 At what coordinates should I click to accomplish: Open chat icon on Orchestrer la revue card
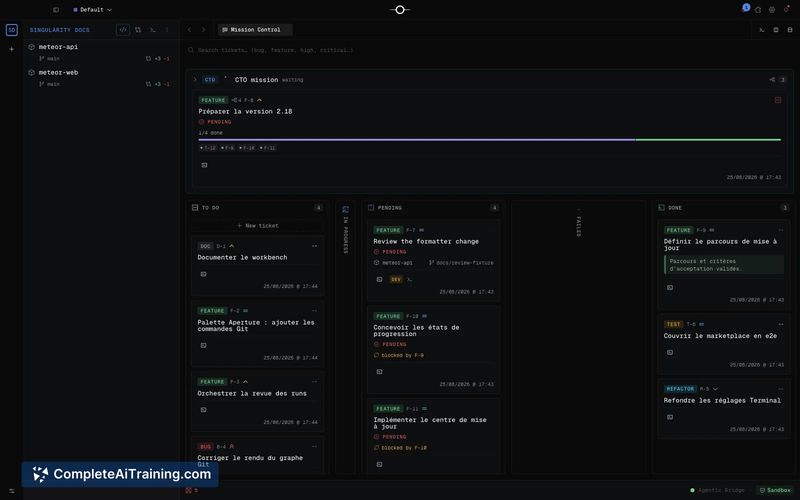coord(204,410)
